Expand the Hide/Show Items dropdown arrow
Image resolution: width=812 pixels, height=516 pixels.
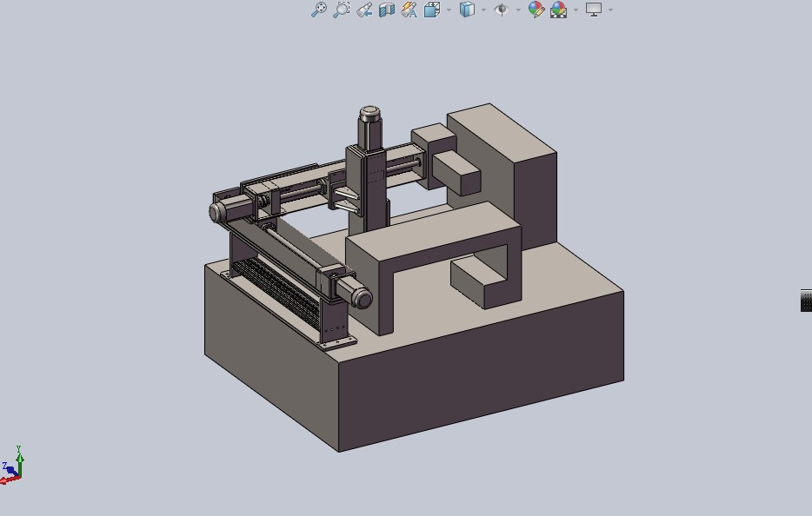518,10
